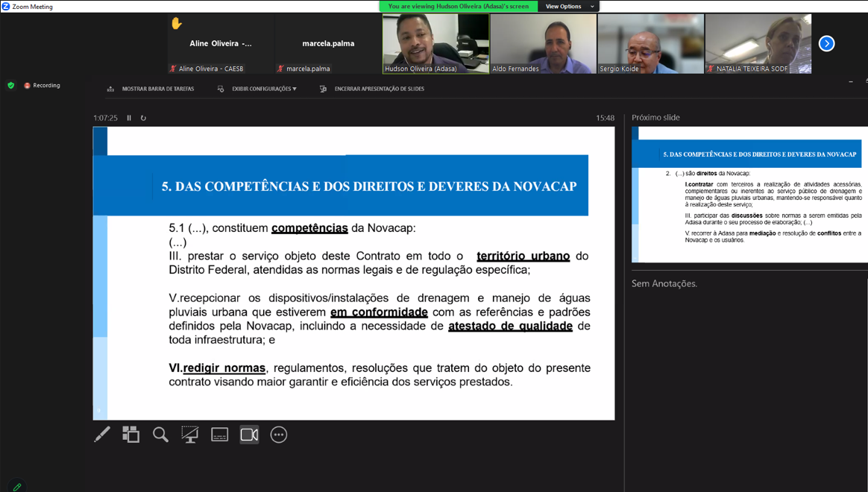This screenshot has height=492, width=868.
Task: Select Aline Oliveira - CAESB participant tile
Action: click(x=220, y=44)
